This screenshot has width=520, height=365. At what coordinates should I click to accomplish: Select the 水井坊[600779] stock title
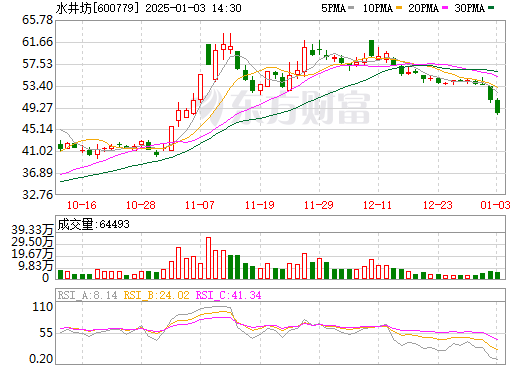click(x=97, y=8)
